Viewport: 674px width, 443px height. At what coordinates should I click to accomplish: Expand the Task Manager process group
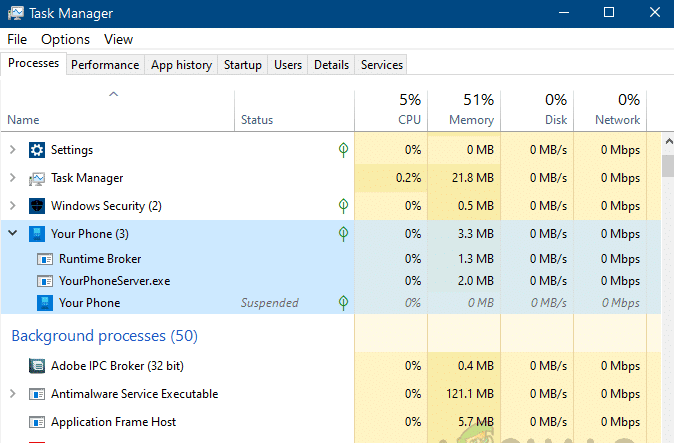pyautogui.click(x=12, y=177)
